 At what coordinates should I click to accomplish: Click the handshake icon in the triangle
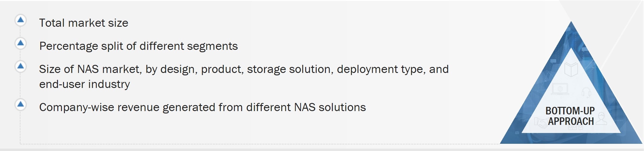click(x=541, y=123)
